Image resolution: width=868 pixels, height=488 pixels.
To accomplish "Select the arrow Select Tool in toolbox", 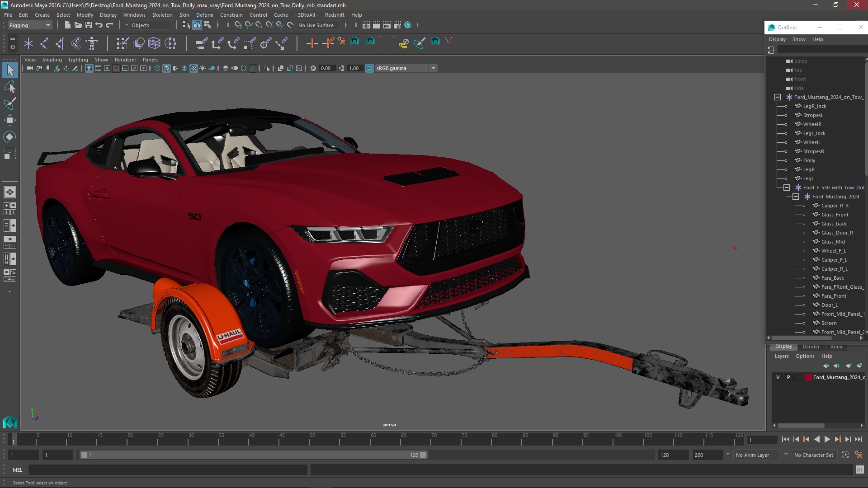I will 10,70.
